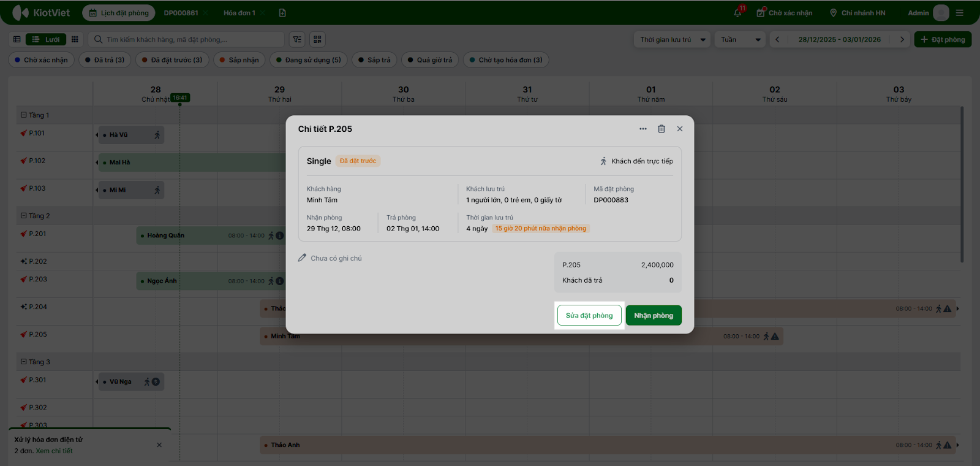
Task: Click the warning icon on Minh Tâm's booking
Action: pos(775,336)
